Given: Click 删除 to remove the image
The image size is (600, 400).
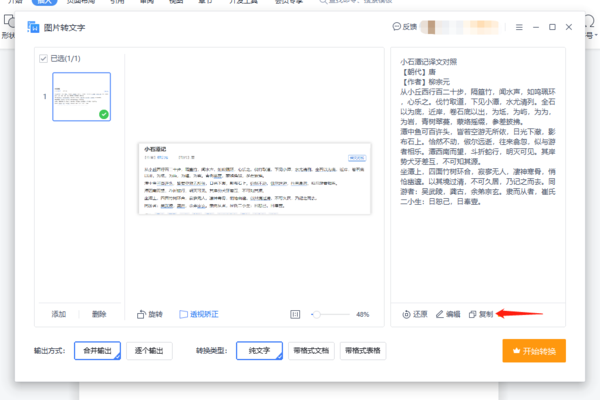Looking at the screenshot, I should 99,314.
